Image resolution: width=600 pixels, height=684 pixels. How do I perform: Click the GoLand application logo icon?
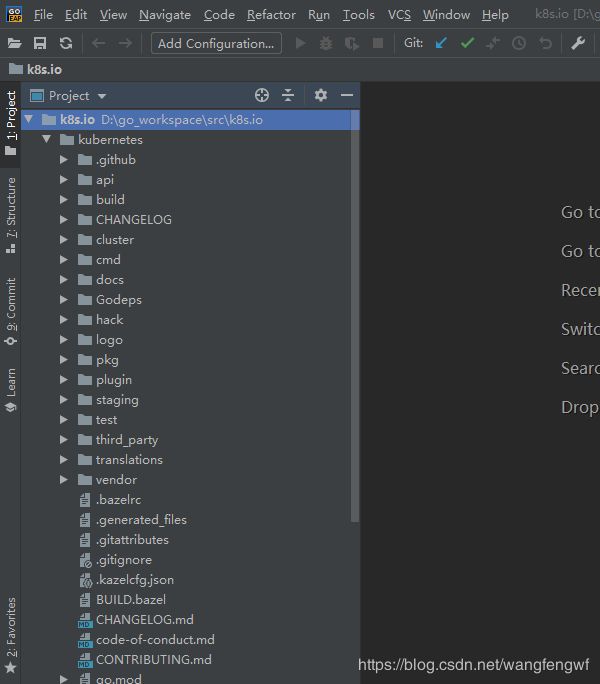click(x=14, y=14)
